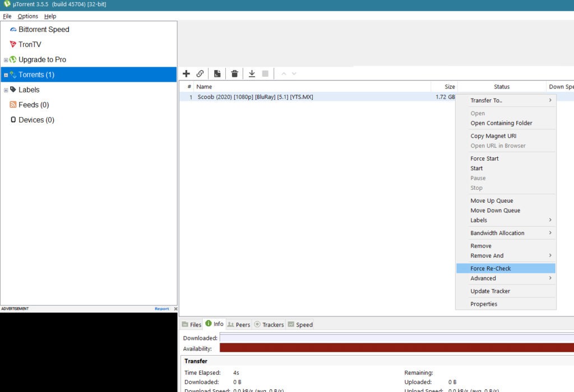
Task: Collapse the Torrents sidebar entry
Action: [x=5, y=74]
